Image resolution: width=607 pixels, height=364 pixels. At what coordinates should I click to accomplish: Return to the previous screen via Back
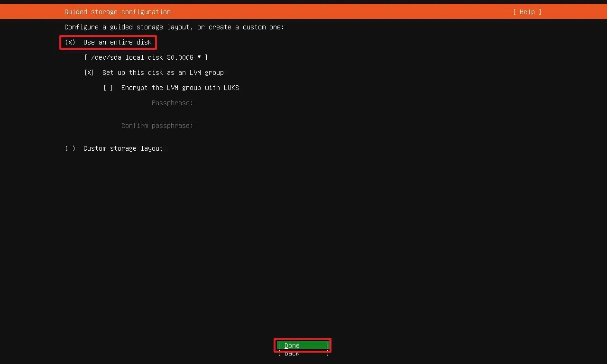[x=302, y=354]
